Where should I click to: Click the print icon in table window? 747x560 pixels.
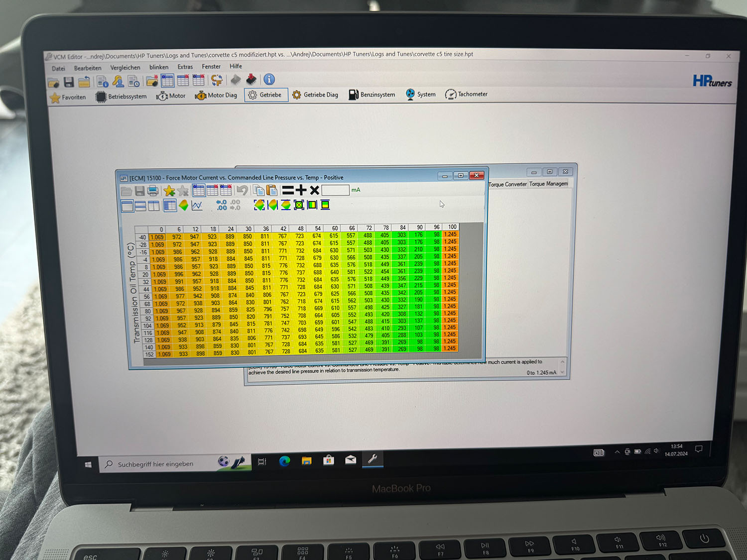[x=153, y=191]
